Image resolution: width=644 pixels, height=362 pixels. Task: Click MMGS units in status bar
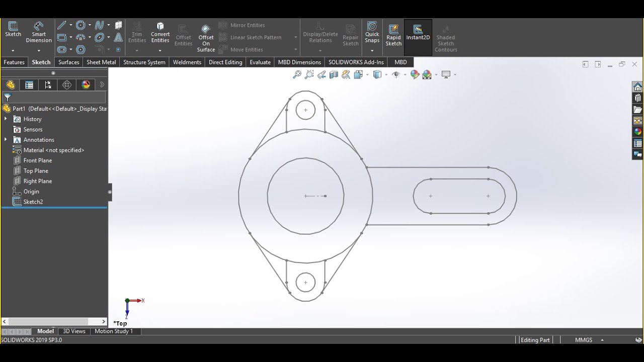click(x=584, y=340)
